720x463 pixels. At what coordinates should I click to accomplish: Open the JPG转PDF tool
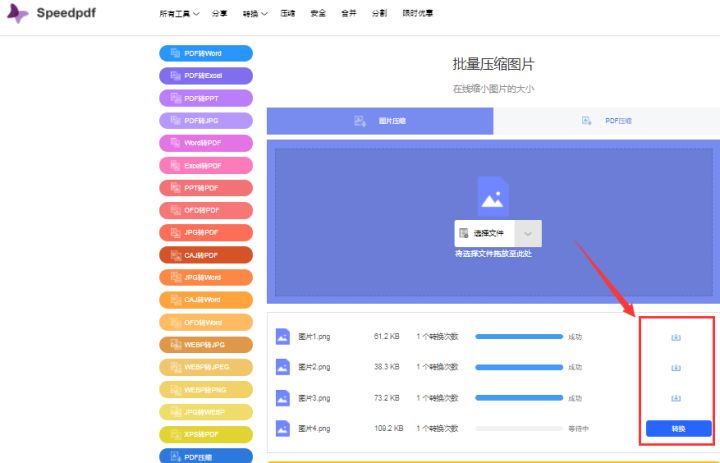[206, 232]
